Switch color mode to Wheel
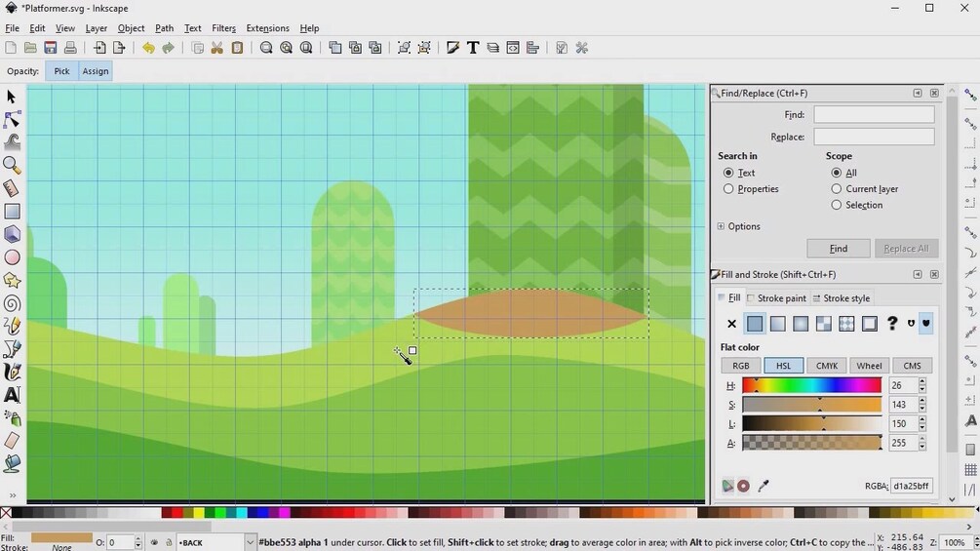 click(869, 366)
